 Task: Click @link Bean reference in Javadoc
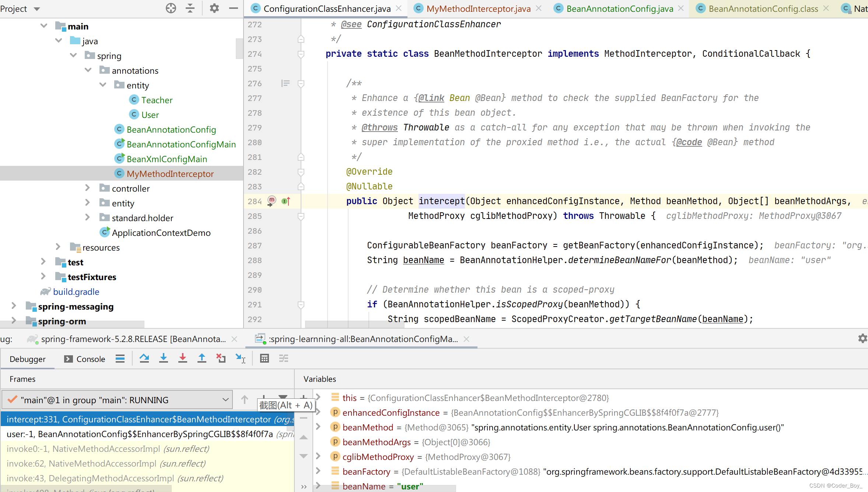[444, 98]
